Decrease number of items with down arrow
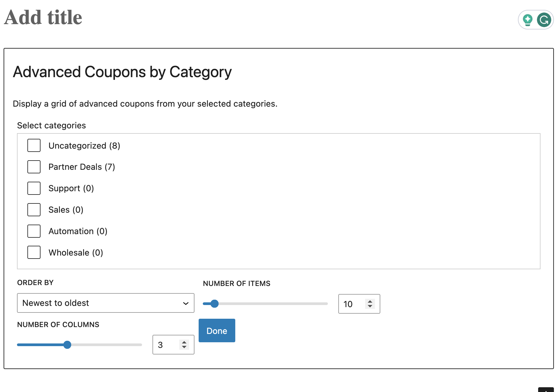The width and height of the screenshot is (556, 392). click(x=370, y=306)
